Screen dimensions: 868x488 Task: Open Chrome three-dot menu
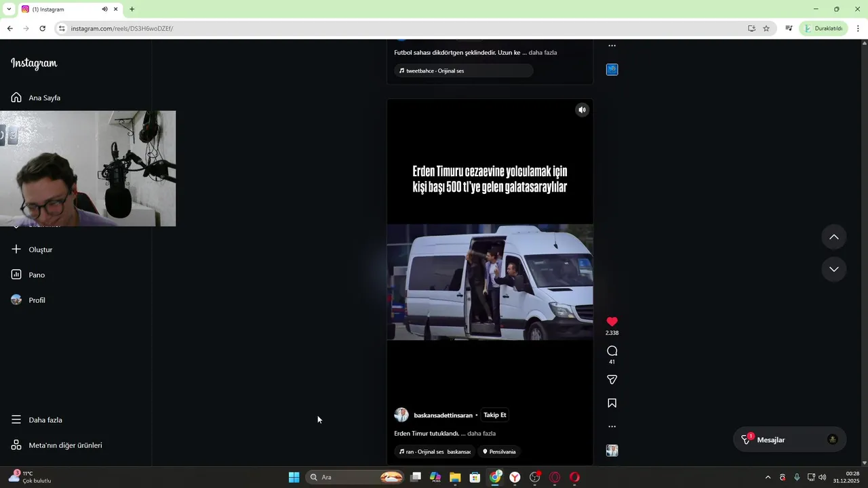click(858, 28)
